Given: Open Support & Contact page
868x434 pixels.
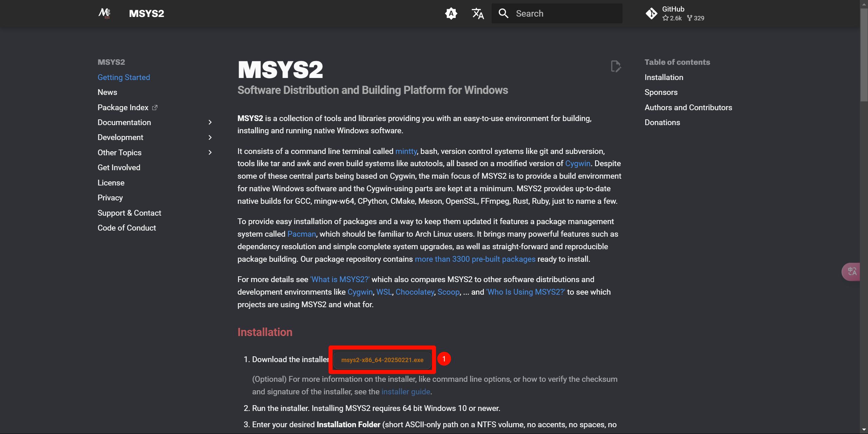Looking at the screenshot, I should [129, 213].
